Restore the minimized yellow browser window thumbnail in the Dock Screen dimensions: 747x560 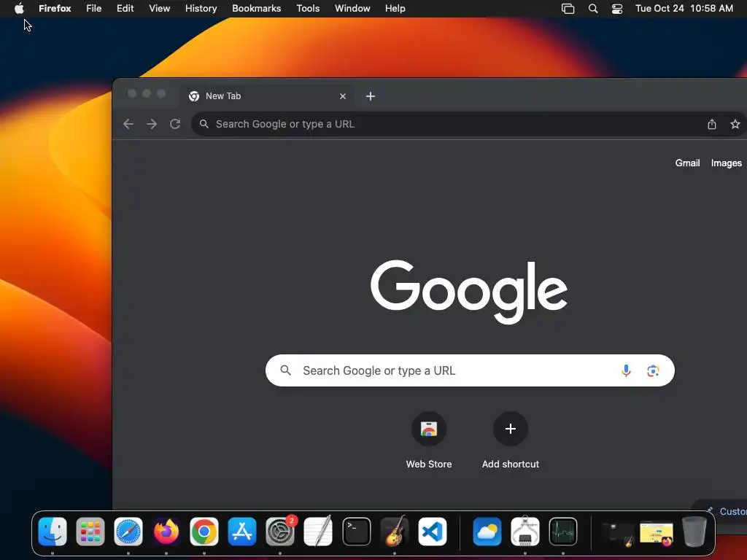pyautogui.click(x=657, y=533)
